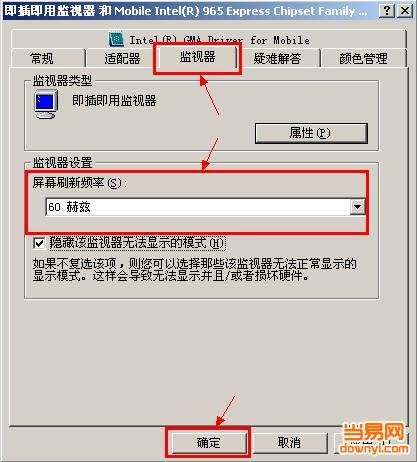This screenshot has width=417, height=462.
Task: Switch to the 适配器 tab
Action: pos(122,59)
